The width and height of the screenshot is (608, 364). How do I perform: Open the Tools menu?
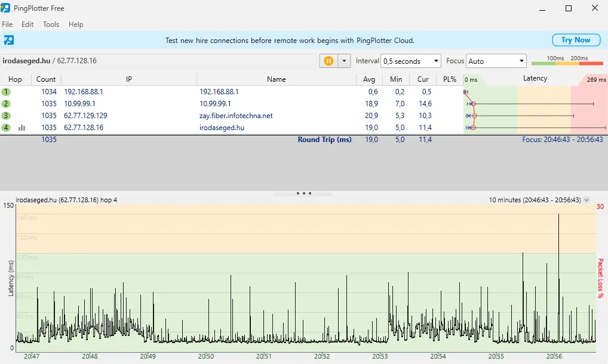51,24
